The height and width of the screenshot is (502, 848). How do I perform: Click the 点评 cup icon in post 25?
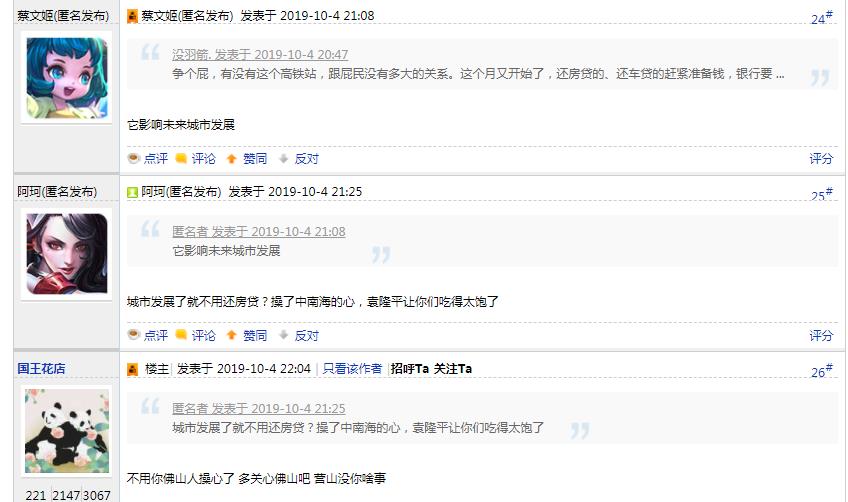[134, 335]
